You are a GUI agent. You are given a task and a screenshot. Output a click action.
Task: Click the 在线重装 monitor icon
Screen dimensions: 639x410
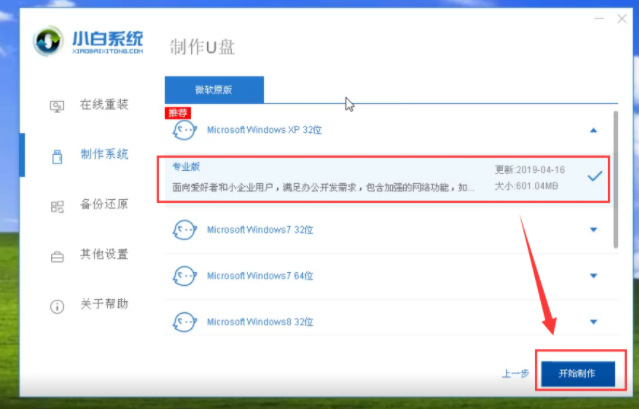pos(57,106)
